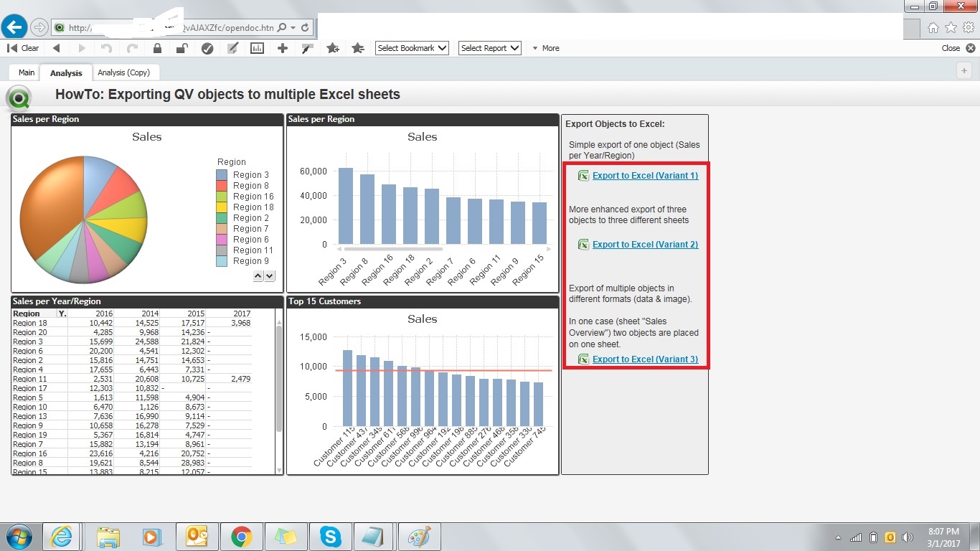Step forward one selection with right triangle
The height and width of the screenshot is (551, 980).
[82, 48]
